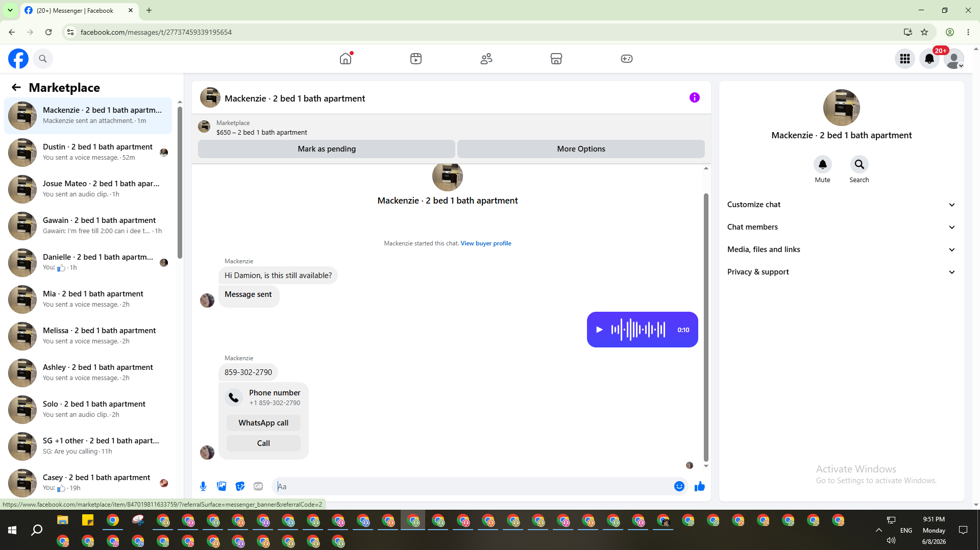This screenshot has height=550, width=980.
Task: Expand Media, files and links section
Action: click(x=841, y=249)
